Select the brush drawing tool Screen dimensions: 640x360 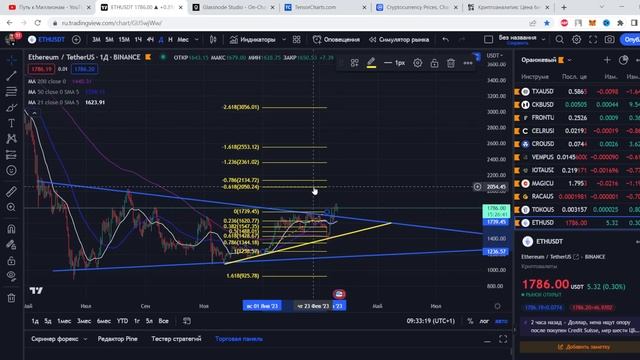tap(11, 107)
